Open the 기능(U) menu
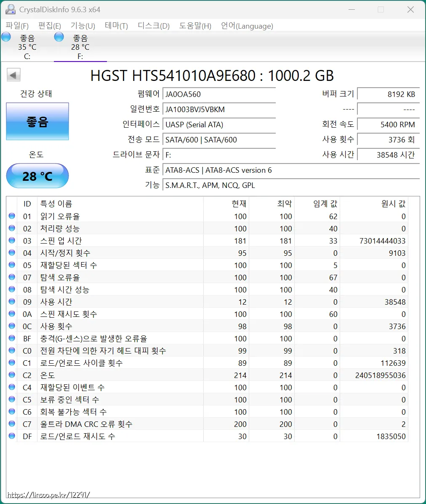Image resolution: width=426 pixels, height=504 pixels. coord(83,26)
